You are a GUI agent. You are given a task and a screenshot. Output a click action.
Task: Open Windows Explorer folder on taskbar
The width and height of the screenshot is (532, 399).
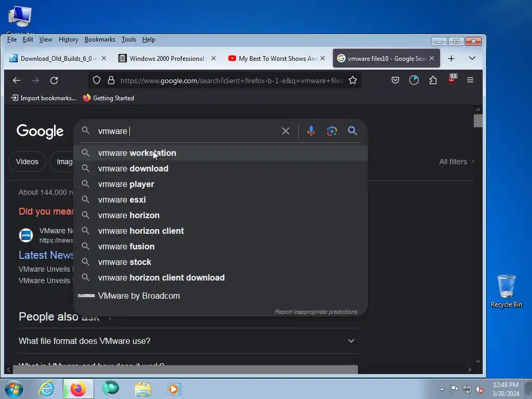click(x=143, y=389)
